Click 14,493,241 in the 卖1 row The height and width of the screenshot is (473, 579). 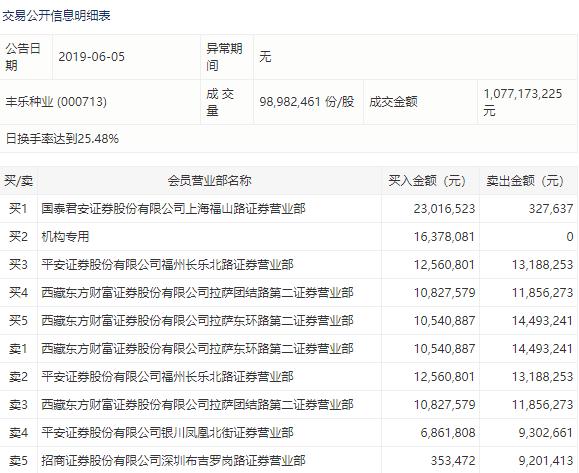[542, 349]
